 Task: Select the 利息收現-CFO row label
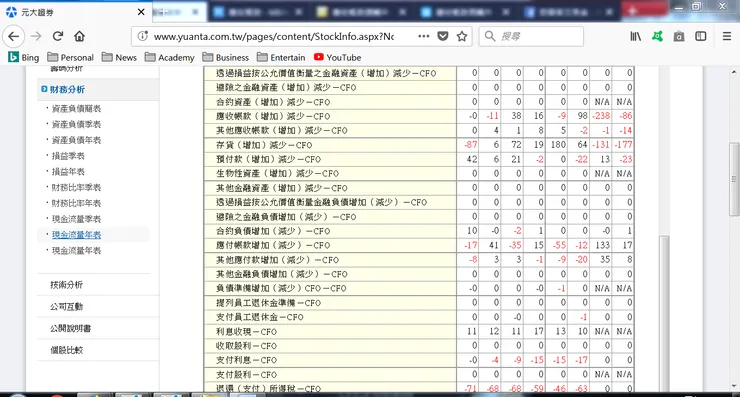246,331
